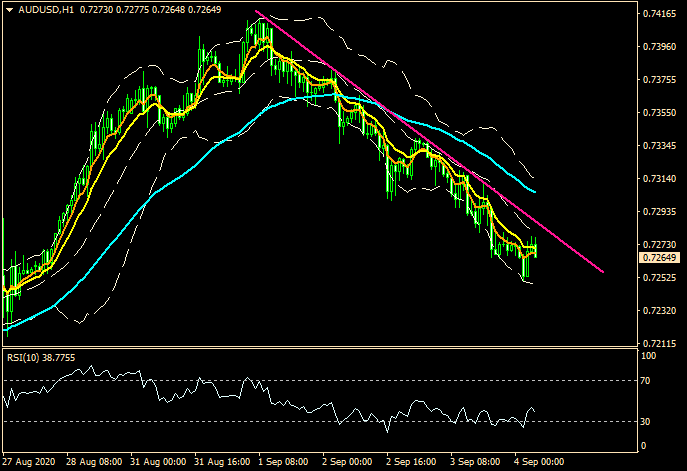Click the 27 Aug 2020 date label
The image size is (687, 471).
[27, 463]
